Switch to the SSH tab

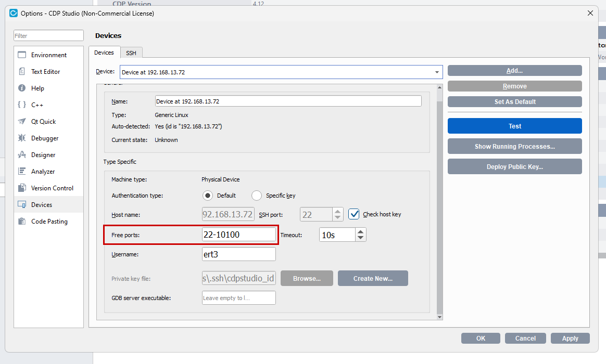pyautogui.click(x=131, y=53)
